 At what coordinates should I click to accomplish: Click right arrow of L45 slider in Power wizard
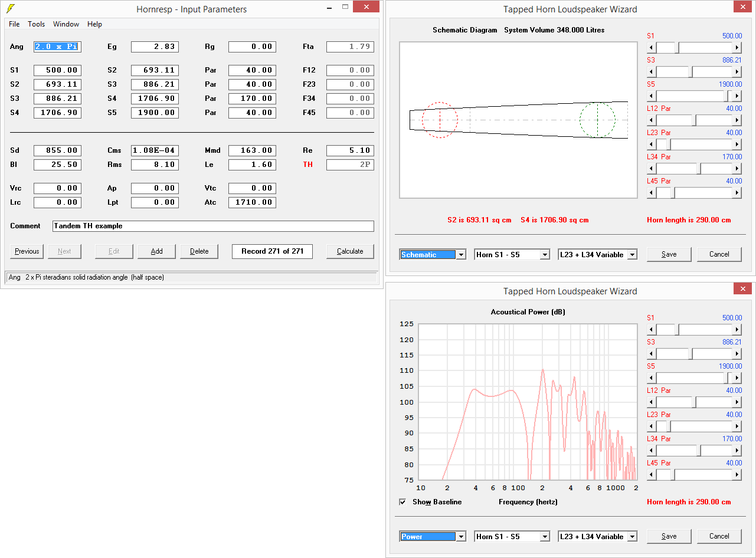click(x=737, y=475)
